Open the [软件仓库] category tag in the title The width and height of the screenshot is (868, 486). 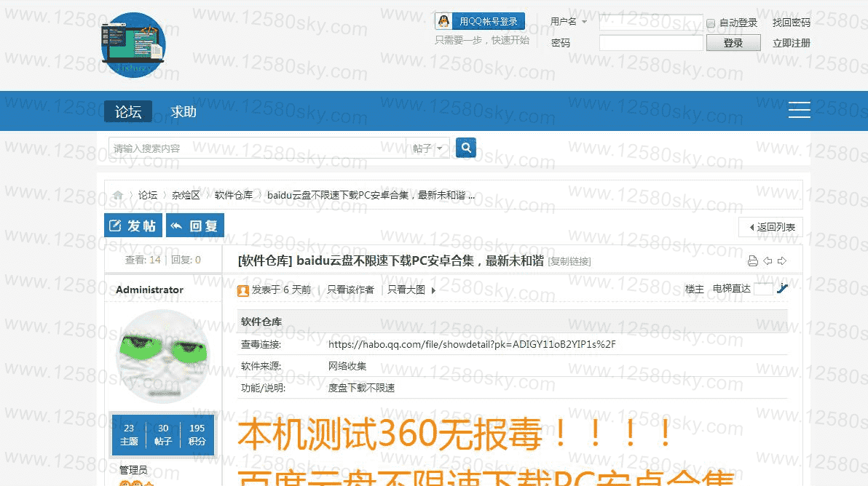(264, 260)
